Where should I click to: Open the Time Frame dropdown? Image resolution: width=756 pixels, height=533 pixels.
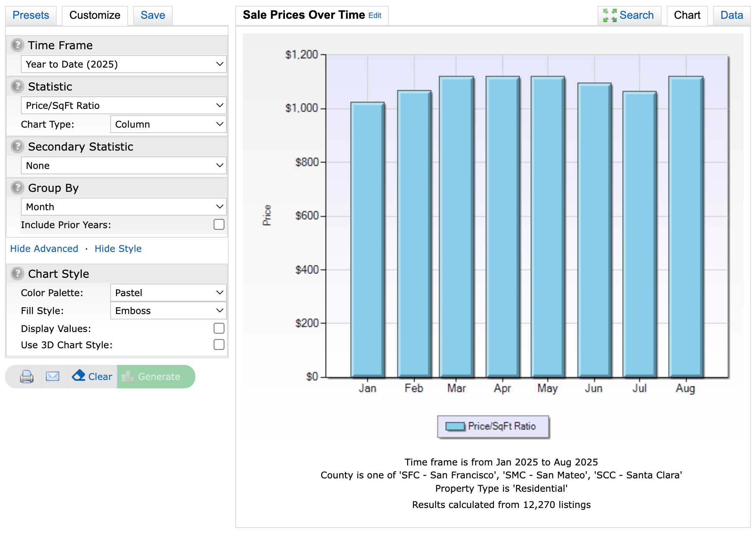click(123, 64)
